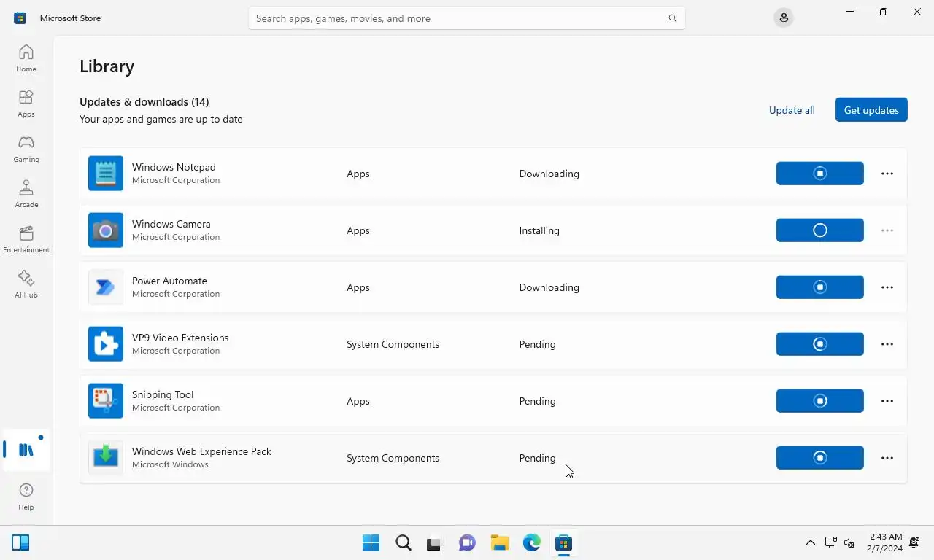Focus the Search apps, games, movies field

tap(467, 18)
